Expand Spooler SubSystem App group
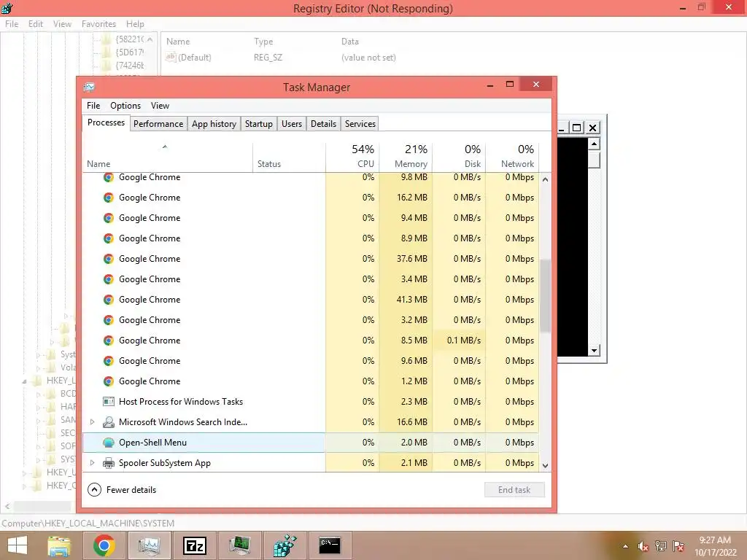The width and height of the screenshot is (747, 560). [93, 463]
